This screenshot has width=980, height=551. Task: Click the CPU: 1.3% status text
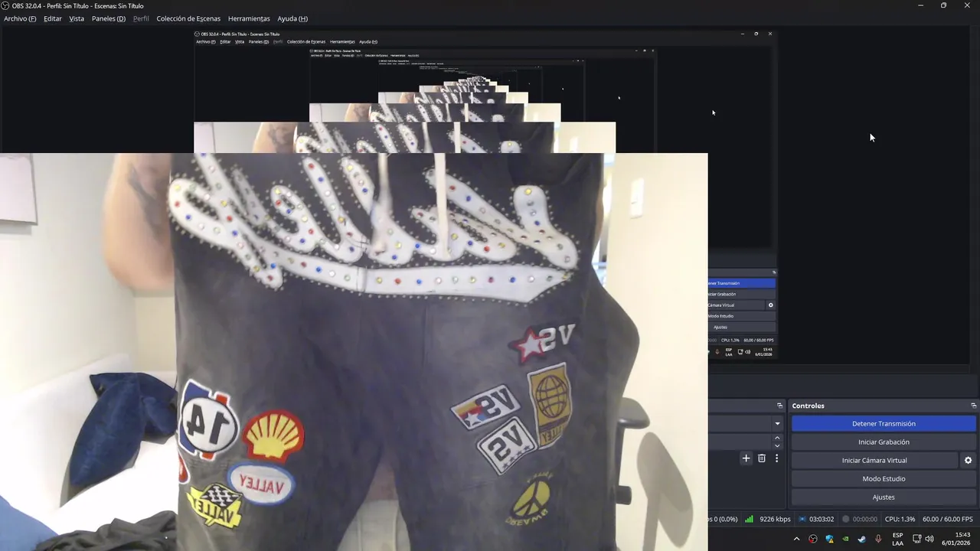[900, 519]
